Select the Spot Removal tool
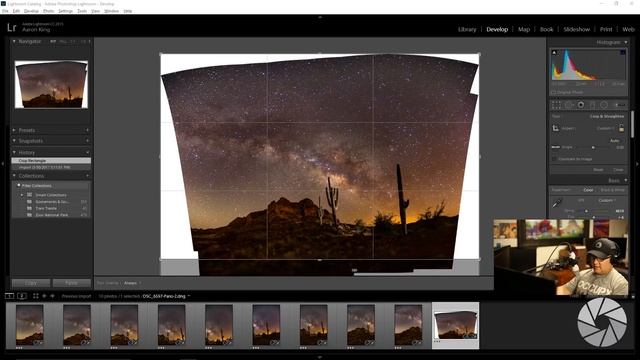 click(x=569, y=105)
